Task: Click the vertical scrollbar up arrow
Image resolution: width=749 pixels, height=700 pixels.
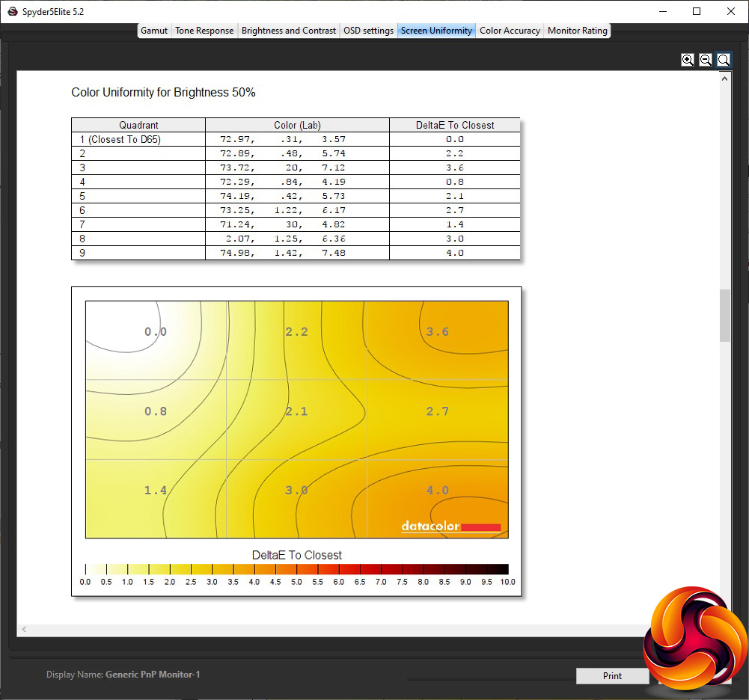Action: [724, 79]
